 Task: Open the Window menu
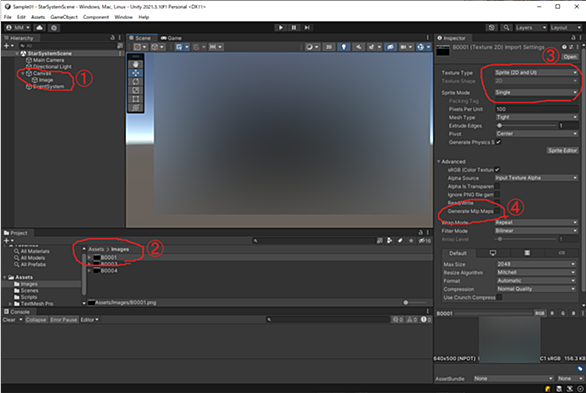tap(123, 17)
